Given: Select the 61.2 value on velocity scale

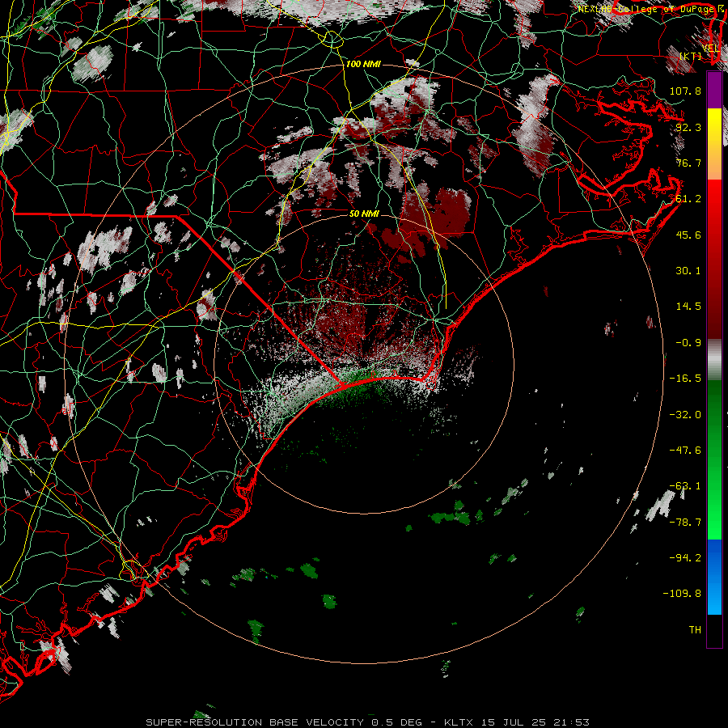Looking at the screenshot, I should tap(688, 199).
